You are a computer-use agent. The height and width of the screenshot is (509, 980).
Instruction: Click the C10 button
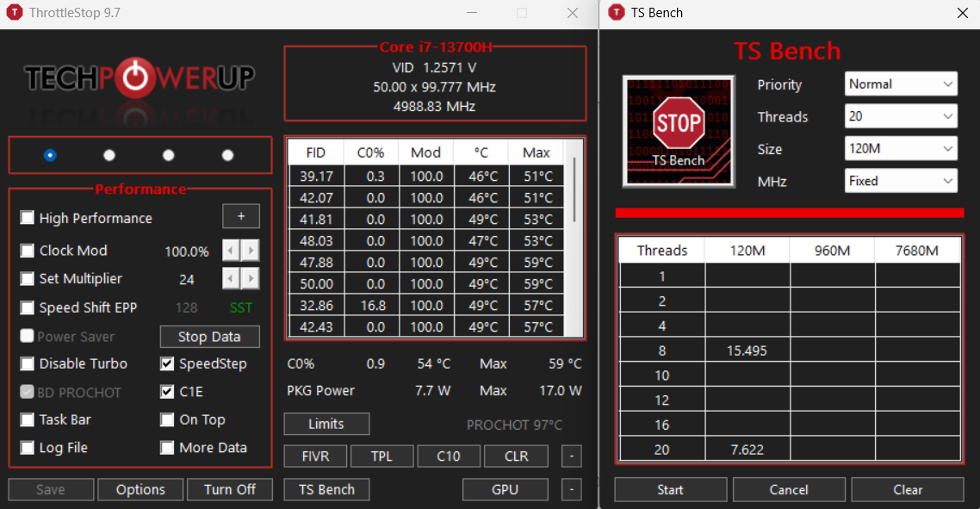click(x=449, y=456)
